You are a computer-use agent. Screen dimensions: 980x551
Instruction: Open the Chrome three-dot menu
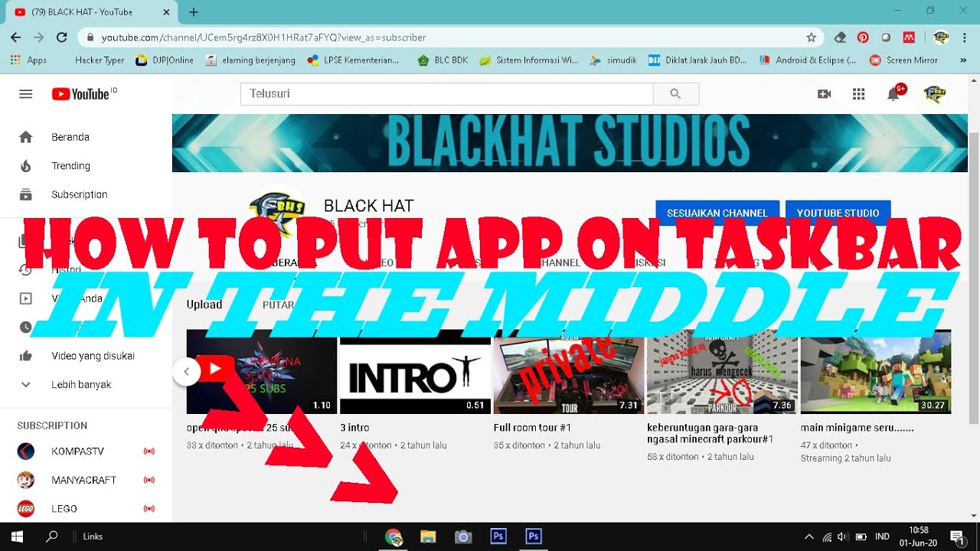point(964,37)
